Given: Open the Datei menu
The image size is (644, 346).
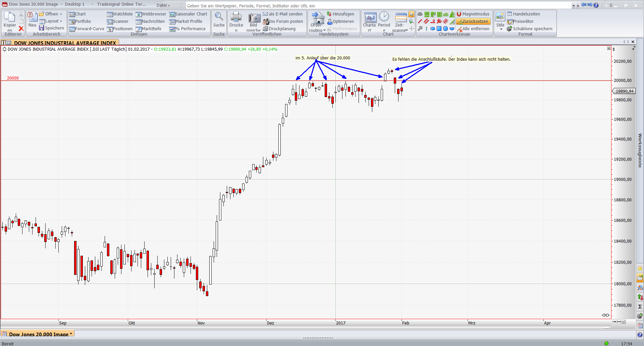Looking at the screenshot, I should click(x=163, y=5).
